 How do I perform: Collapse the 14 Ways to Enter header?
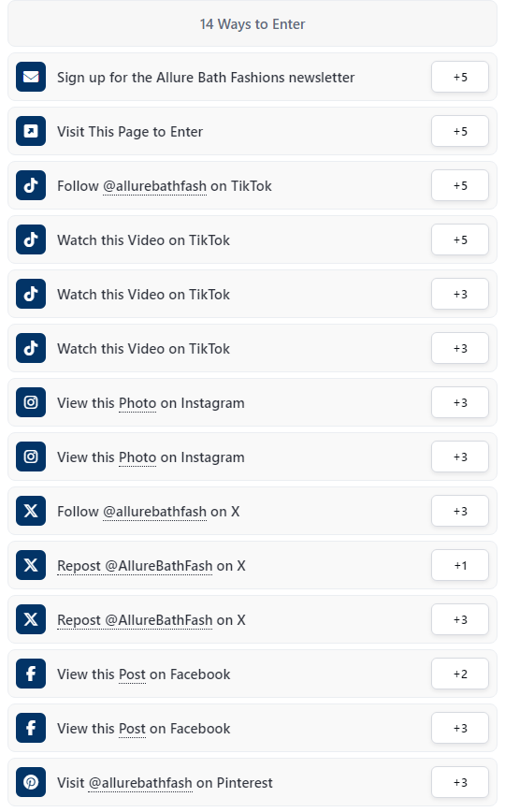point(252,23)
